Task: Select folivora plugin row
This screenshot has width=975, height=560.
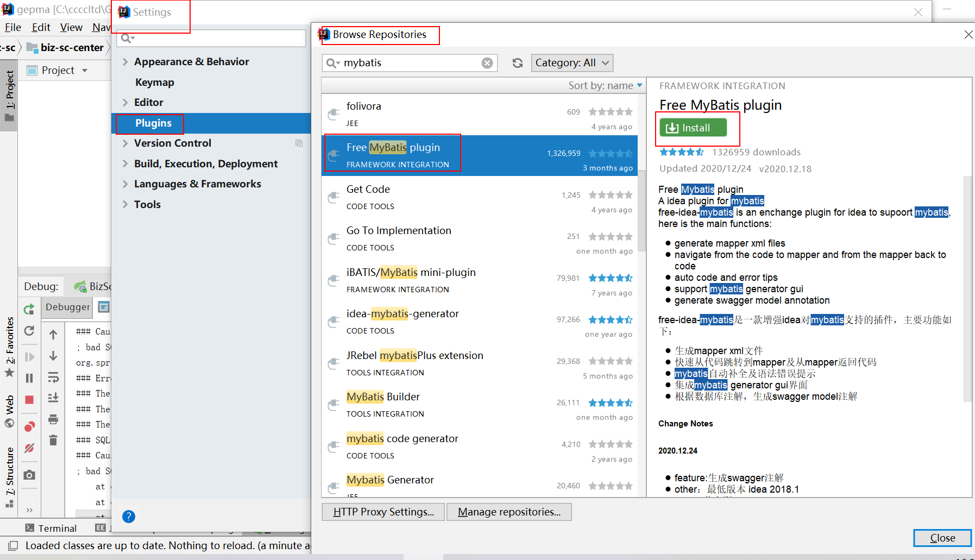Action: point(480,115)
